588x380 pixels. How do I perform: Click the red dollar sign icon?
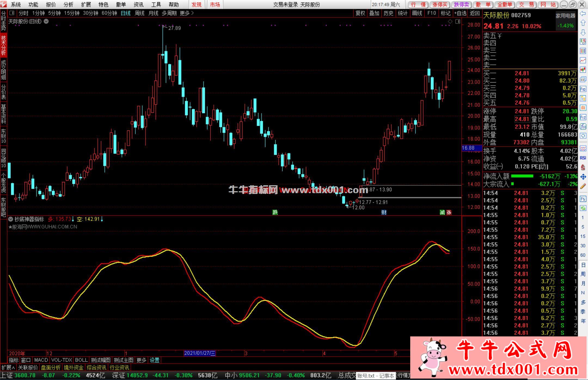tap(583, 167)
